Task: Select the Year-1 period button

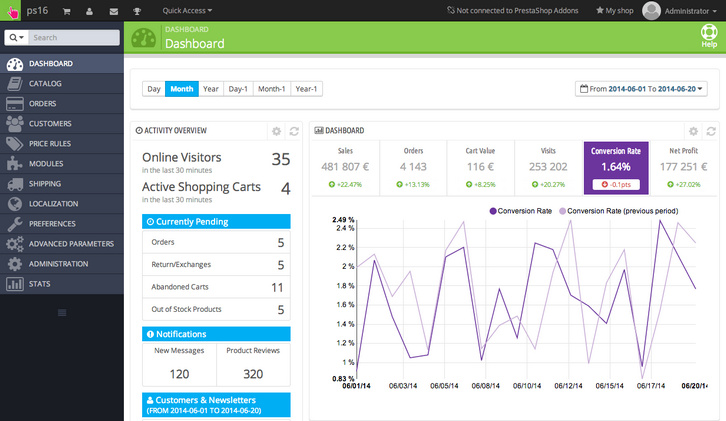Action: coord(307,89)
